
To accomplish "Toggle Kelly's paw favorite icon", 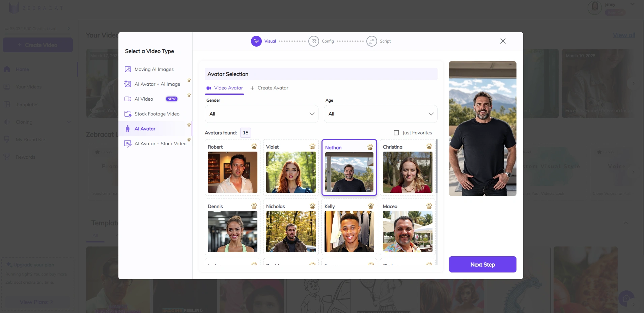I will [371, 206].
